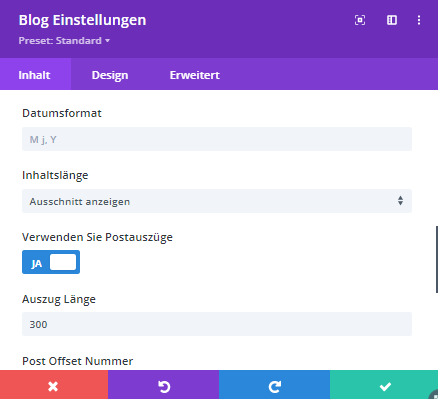Click the Datumsformat input field
Screen dimensions: 438x399
point(217,139)
